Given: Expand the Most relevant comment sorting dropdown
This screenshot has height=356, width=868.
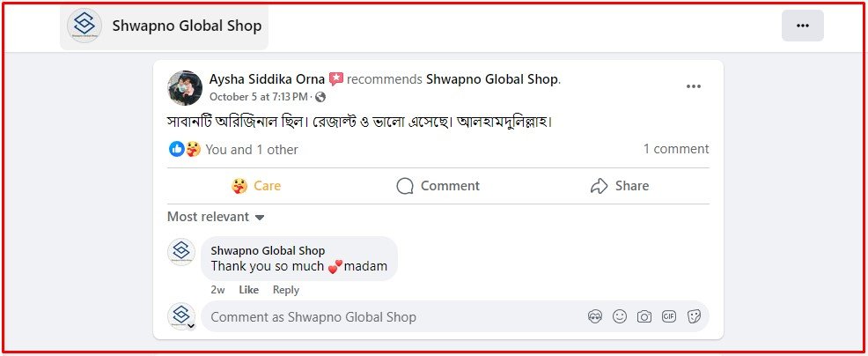Looking at the screenshot, I should [x=216, y=217].
